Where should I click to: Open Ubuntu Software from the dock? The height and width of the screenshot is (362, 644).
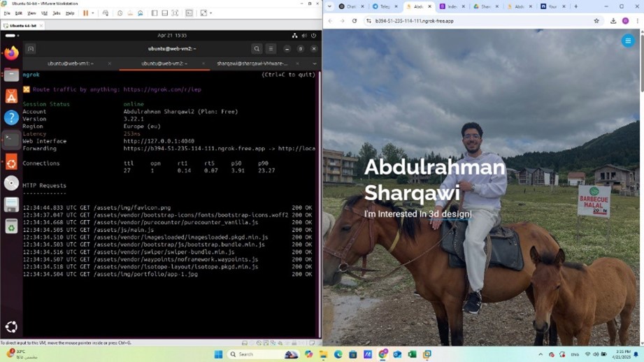(11, 96)
